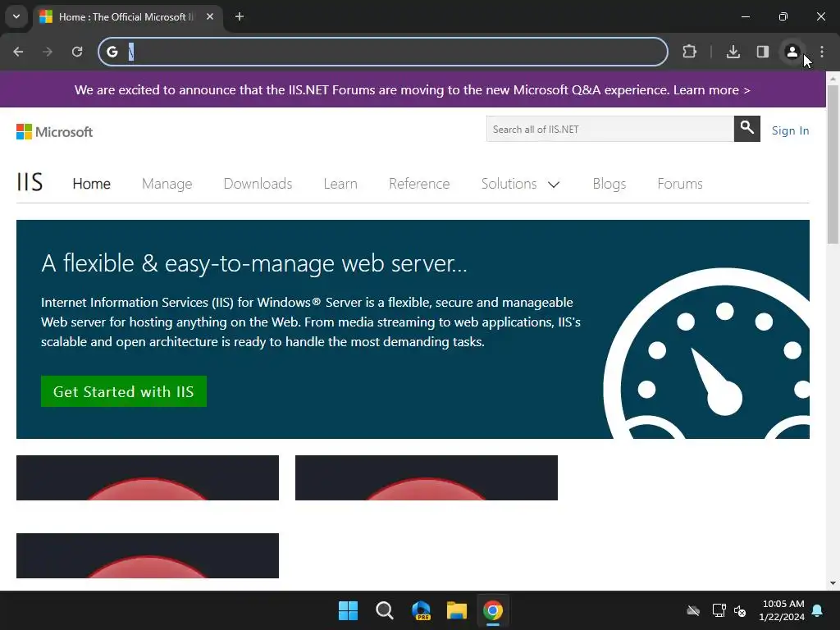
Task: Click the browser back arrow
Action: 18,52
